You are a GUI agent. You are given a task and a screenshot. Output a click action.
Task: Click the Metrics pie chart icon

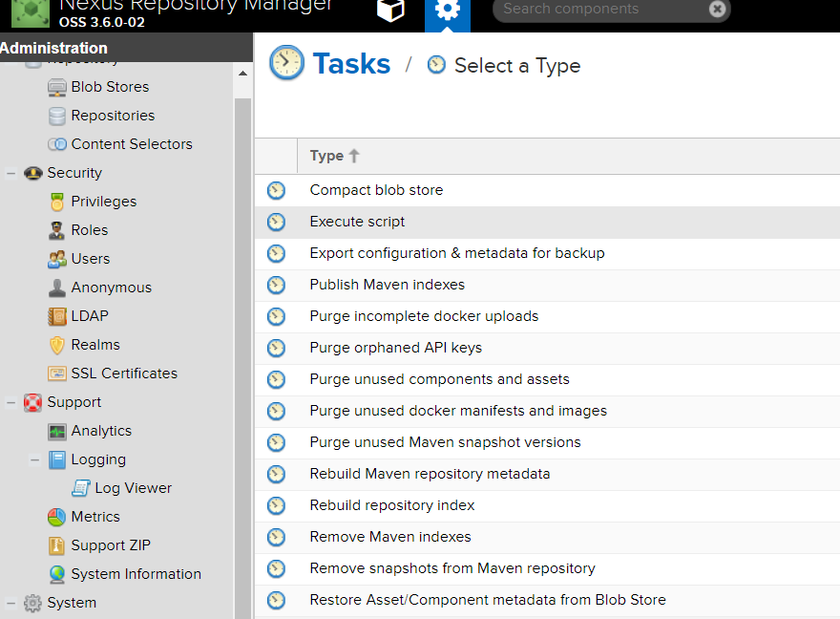57,517
